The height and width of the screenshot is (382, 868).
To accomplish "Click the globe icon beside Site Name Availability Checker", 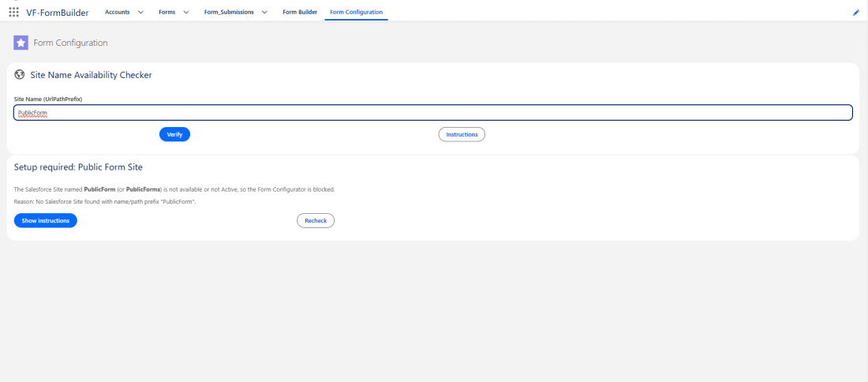I will [20, 75].
